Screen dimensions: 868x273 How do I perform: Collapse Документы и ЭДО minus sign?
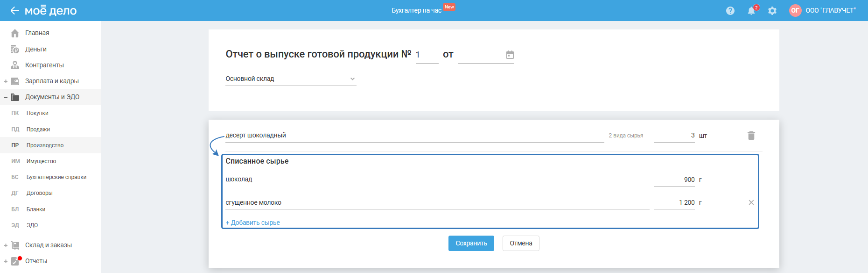coord(6,97)
